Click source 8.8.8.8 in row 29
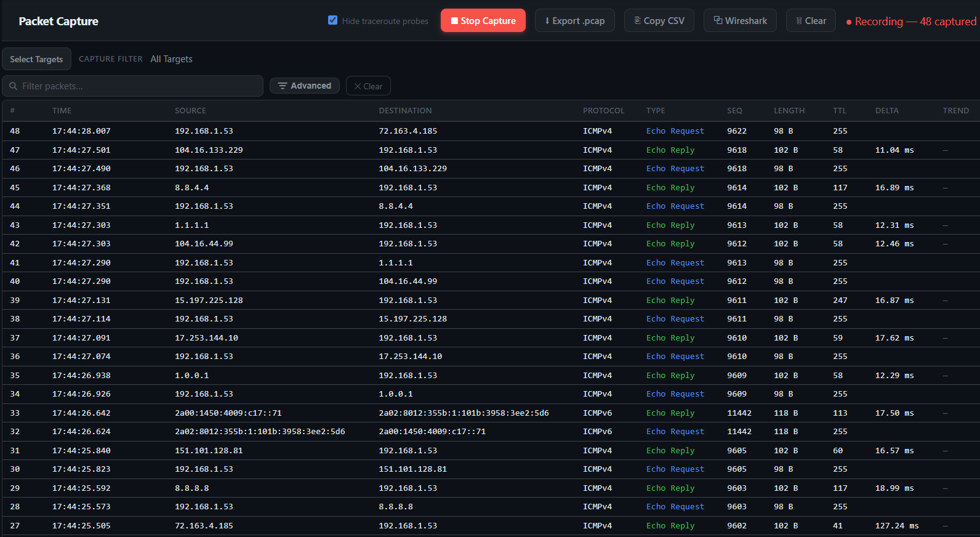 (192, 488)
